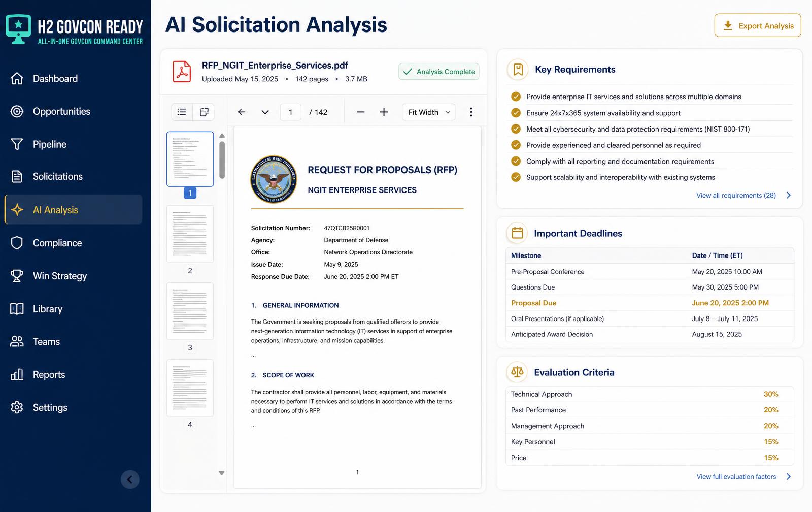The width and height of the screenshot is (812, 512).
Task: Open the Fit Width zoom dropdown
Action: click(428, 112)
